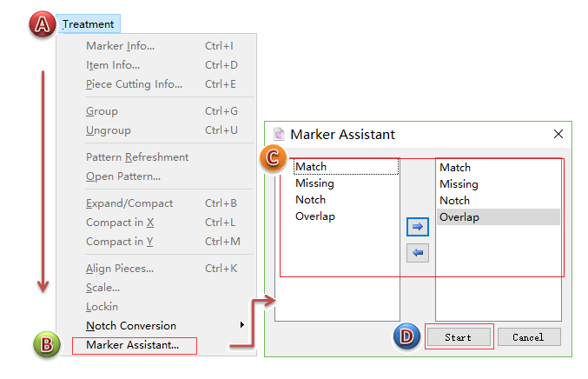
Task: Select highlighted Overlap in right list
Action: (459, 217)
